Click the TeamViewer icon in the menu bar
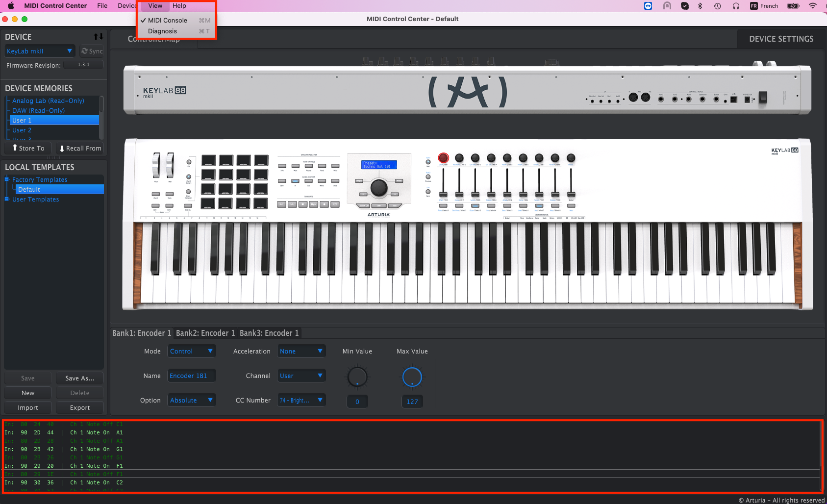827x504 pixels. point(648,5)
